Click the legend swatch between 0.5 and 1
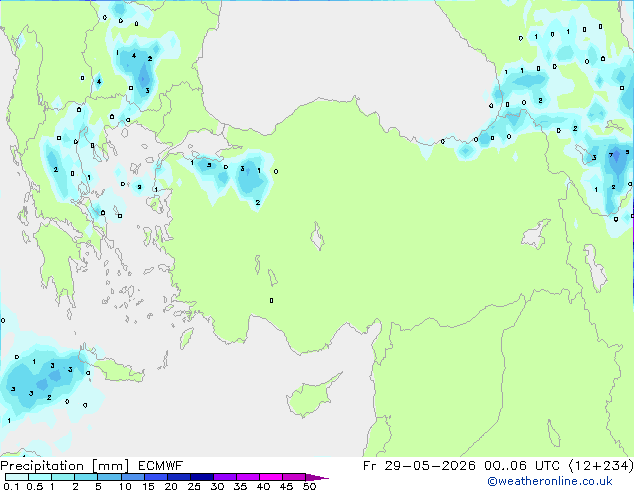The image size is (634, 490). click(x=40, y=477)
